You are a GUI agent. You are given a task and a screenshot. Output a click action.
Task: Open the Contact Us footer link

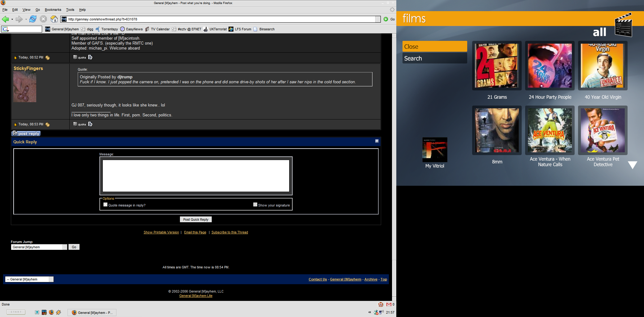click(x=318, y=279)
